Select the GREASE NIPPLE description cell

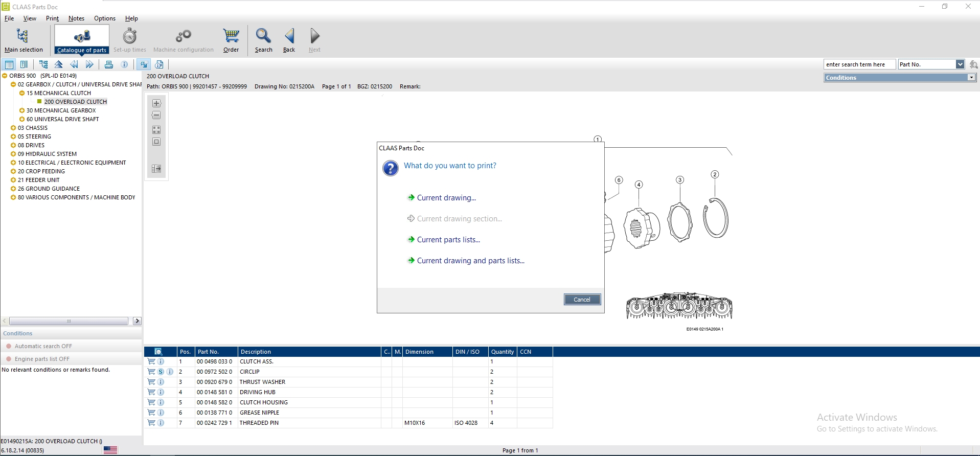click(259, 413)
